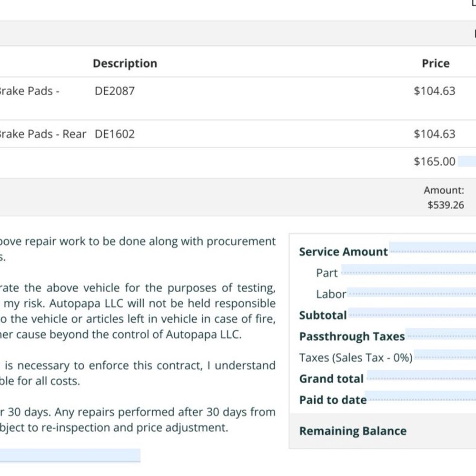The height and width of the screenshot is (476, 476).
Task: Click the Remaining Balance row
Action: click(x=383, y=431)
